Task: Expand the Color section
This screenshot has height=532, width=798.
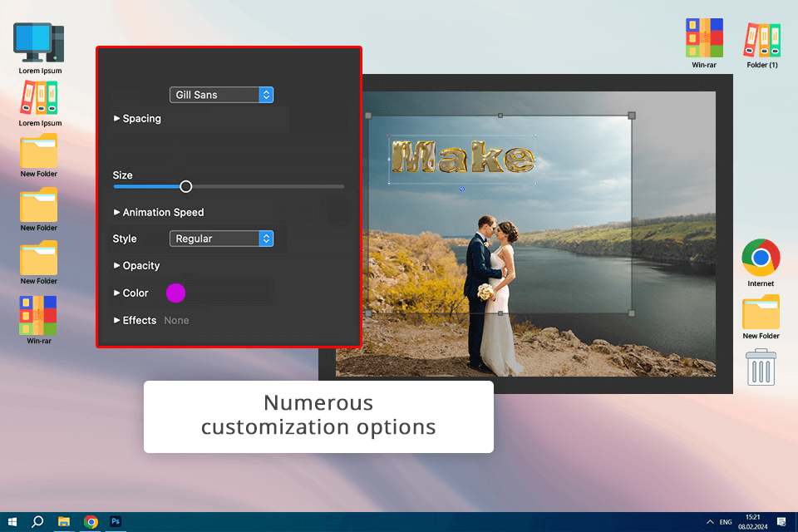Action: pyautogui.click(x=131, y=293)
